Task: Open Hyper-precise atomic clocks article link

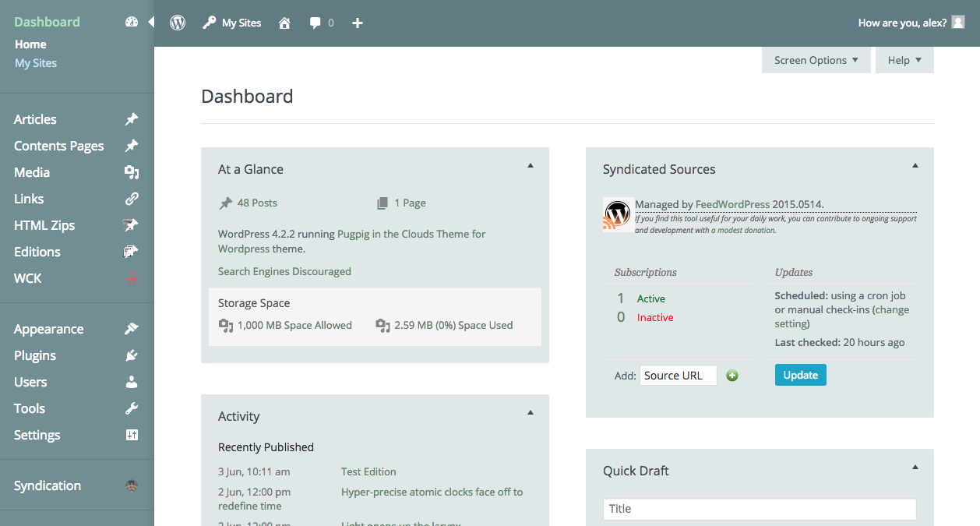Action: point(432,492)
